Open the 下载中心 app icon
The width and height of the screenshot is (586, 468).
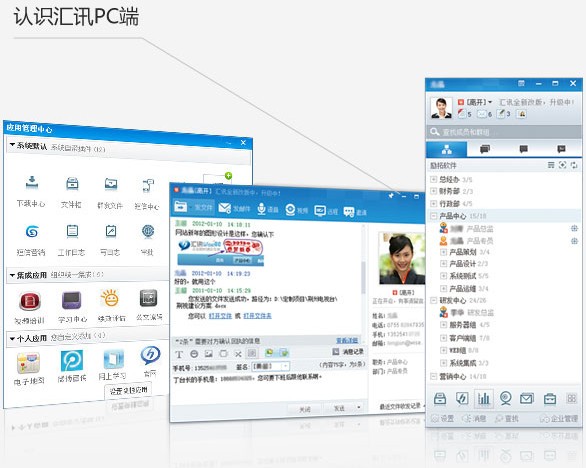click(x=32, y=182)
